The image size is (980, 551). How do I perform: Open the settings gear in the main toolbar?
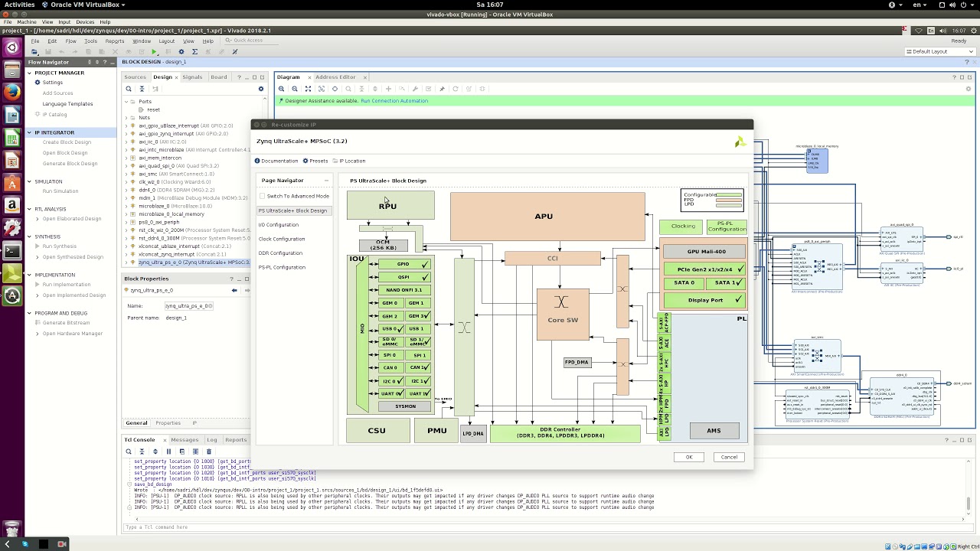coord(181,51)
